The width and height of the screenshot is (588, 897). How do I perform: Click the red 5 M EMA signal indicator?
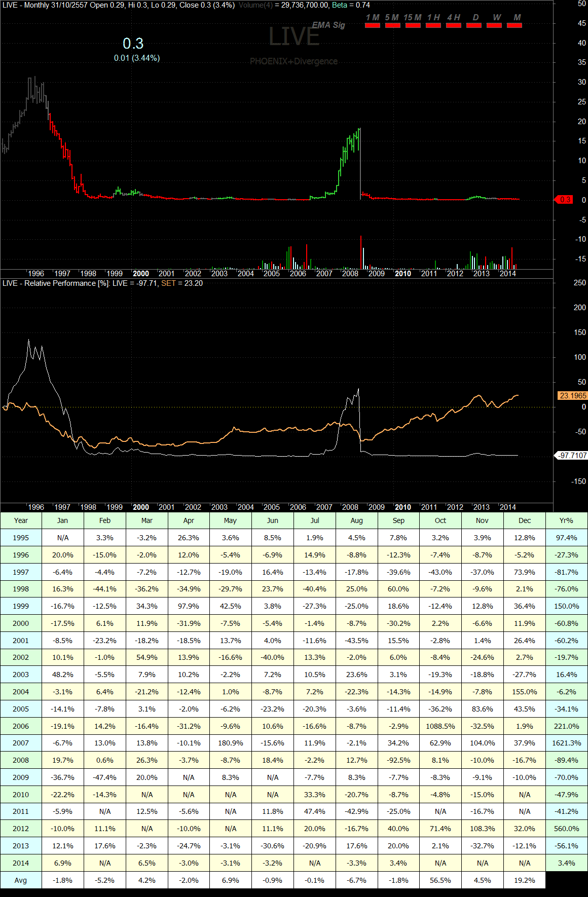click(393, 25)
